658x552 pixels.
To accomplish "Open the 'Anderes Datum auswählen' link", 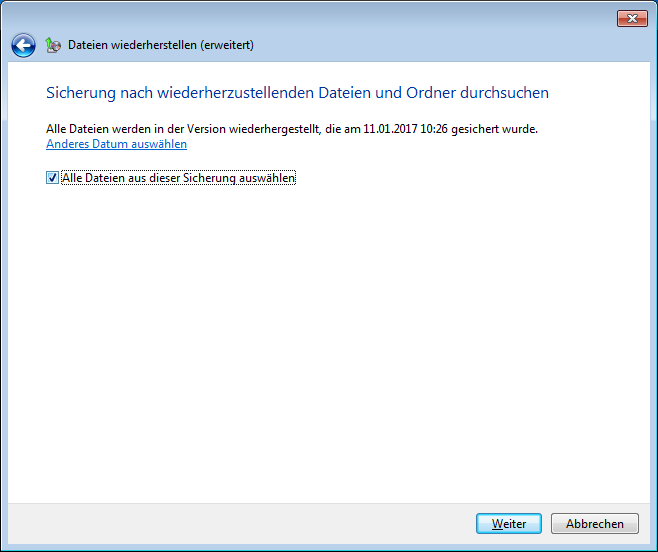I will (x=116, y=144).
